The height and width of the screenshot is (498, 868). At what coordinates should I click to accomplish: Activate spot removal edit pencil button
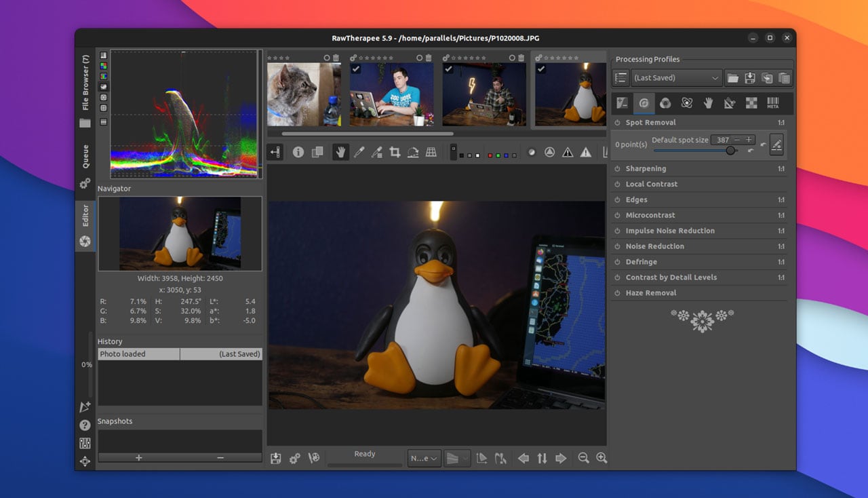click(x=776, y=144)
